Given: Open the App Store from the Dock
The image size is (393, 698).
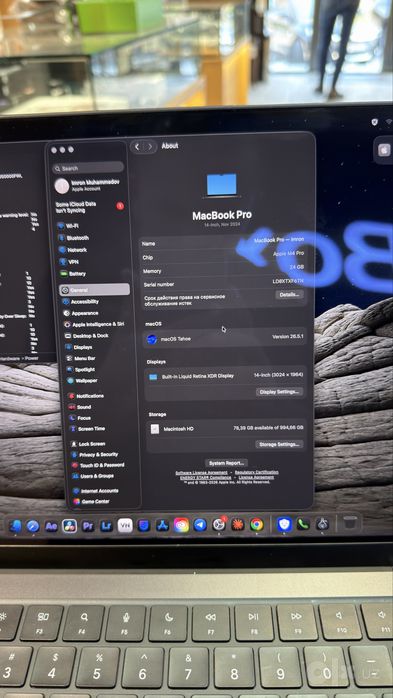Looking at the screenshot, I should pyautogui.click(x=162, y=525).
